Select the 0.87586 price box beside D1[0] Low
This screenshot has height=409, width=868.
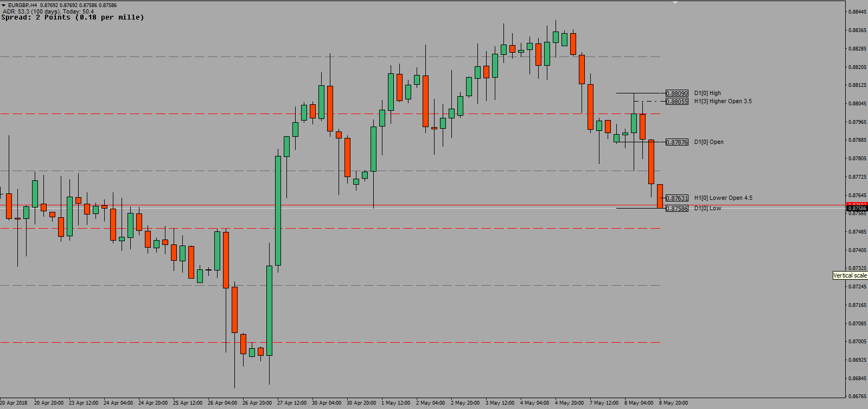point(677,209)
